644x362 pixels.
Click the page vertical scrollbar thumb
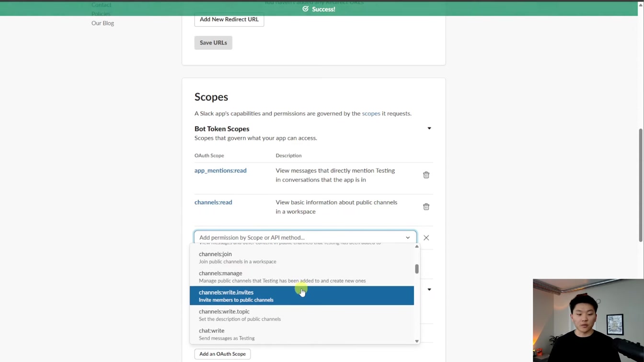(x=641, y=185)
